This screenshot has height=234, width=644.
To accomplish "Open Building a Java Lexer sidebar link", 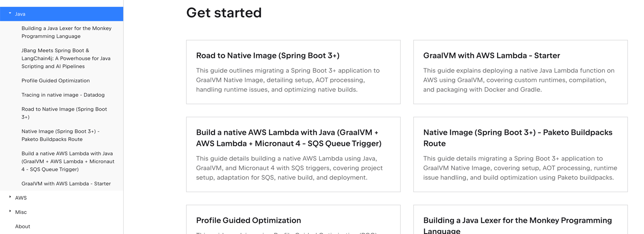I will pos(66,32).
